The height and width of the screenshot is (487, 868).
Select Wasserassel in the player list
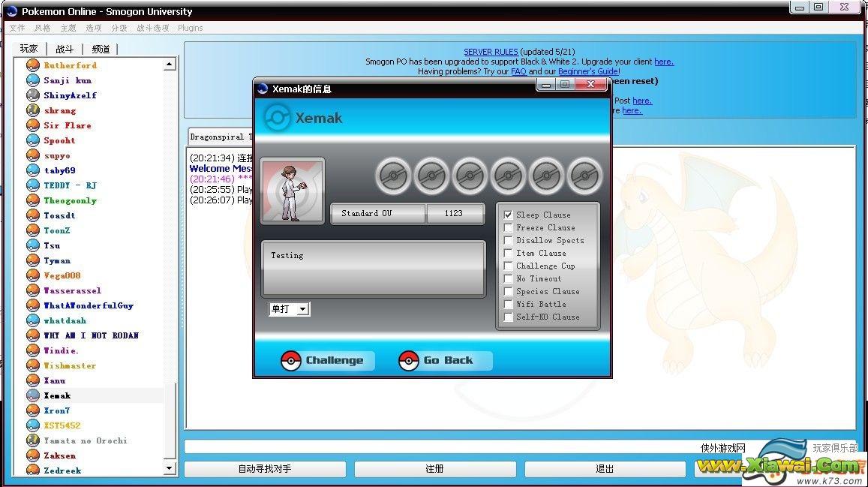click(x=73, y=290)
